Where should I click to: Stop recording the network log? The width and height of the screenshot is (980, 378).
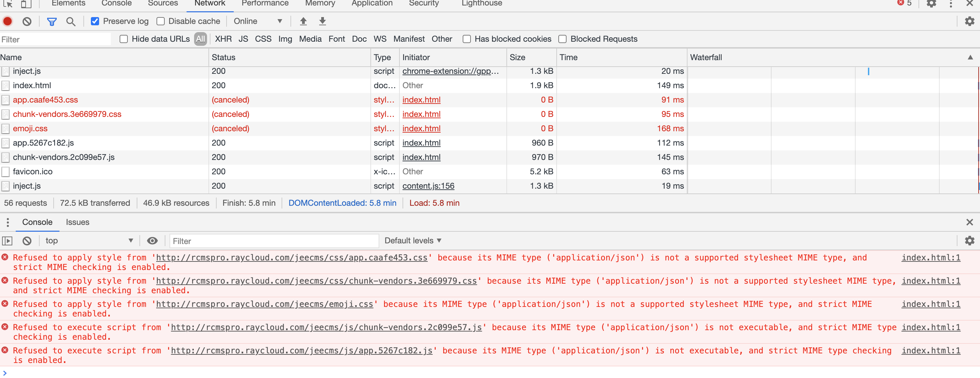click(x=8, y=21)
